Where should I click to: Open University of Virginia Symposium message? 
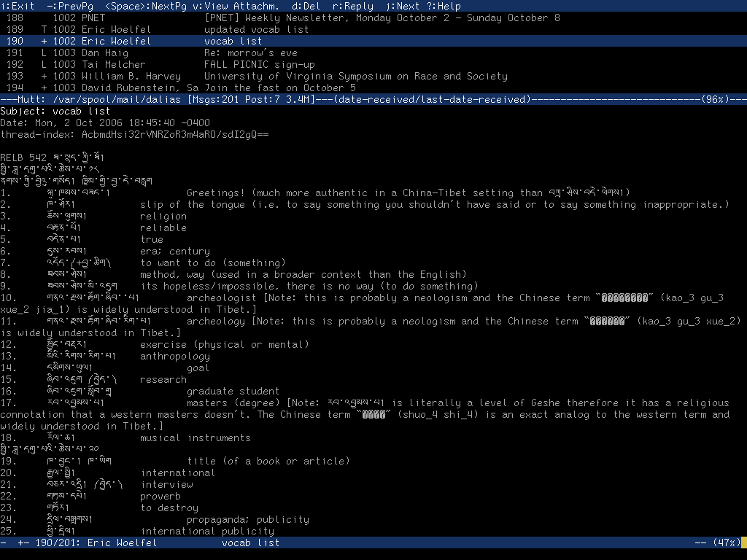(355, 76)
